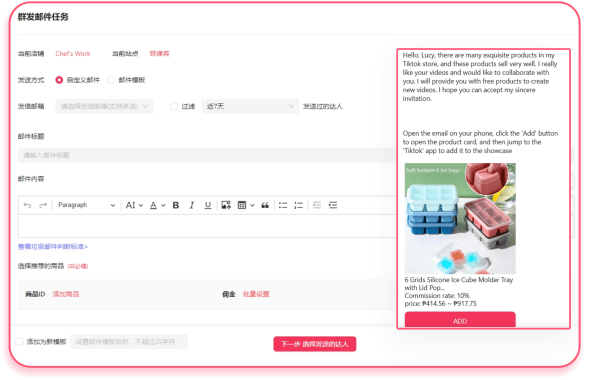Image resolution: width=596 pixels, height=380 pixels.
Task: Select the email template radio option
Action: tap(111, 80)
